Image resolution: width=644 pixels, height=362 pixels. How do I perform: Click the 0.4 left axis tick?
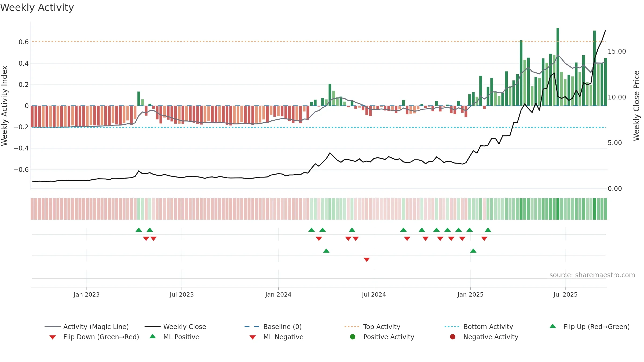(24, 63)
